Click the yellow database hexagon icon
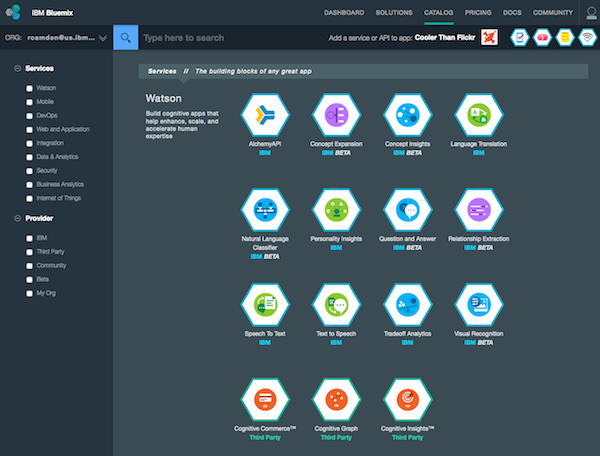 point(565,37)
